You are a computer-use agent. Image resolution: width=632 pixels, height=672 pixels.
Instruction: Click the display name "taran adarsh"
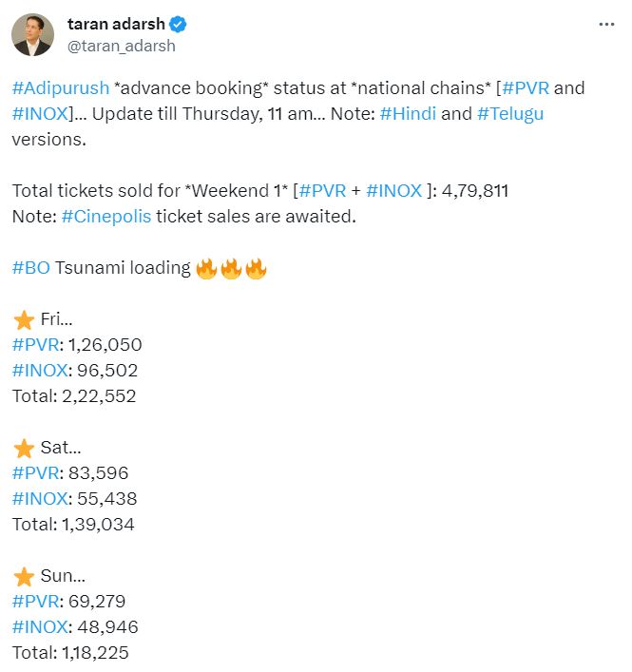pos(116,25)
